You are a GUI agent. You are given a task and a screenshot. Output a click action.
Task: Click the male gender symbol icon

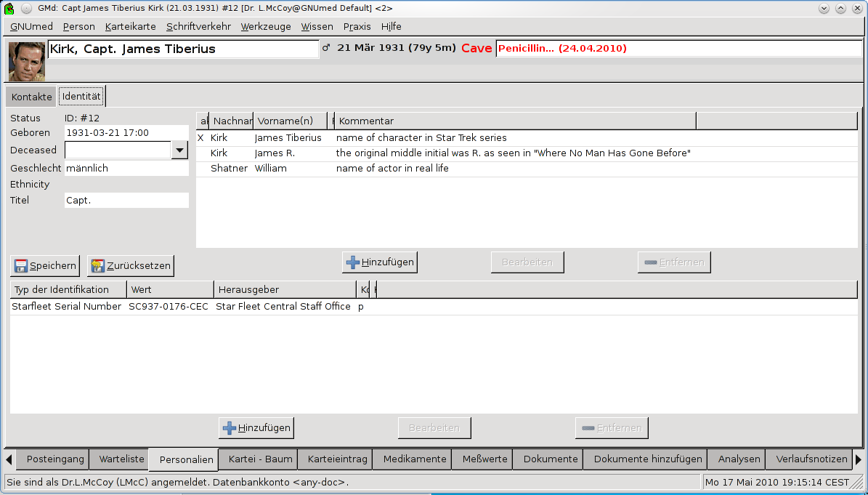326,48
